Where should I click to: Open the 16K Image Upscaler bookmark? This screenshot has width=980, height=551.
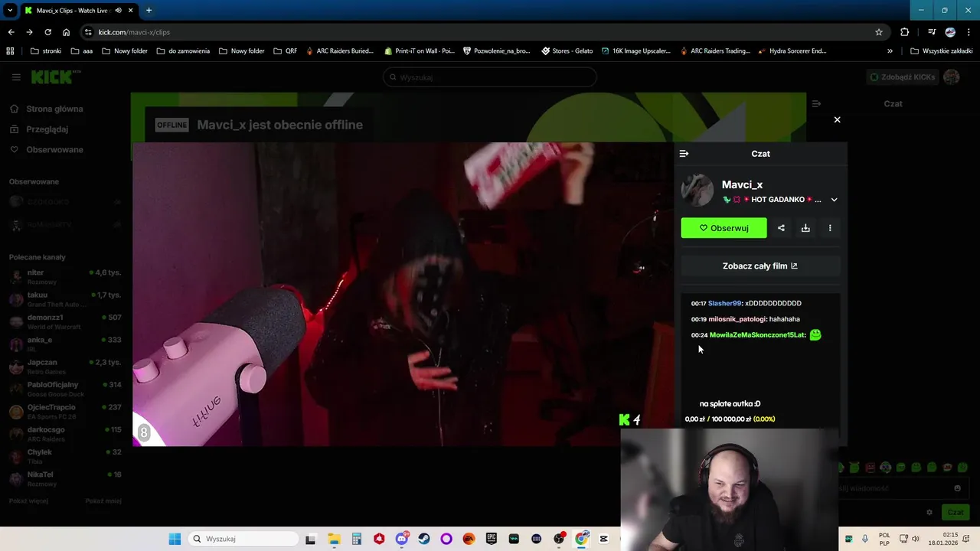pos(635,51)
